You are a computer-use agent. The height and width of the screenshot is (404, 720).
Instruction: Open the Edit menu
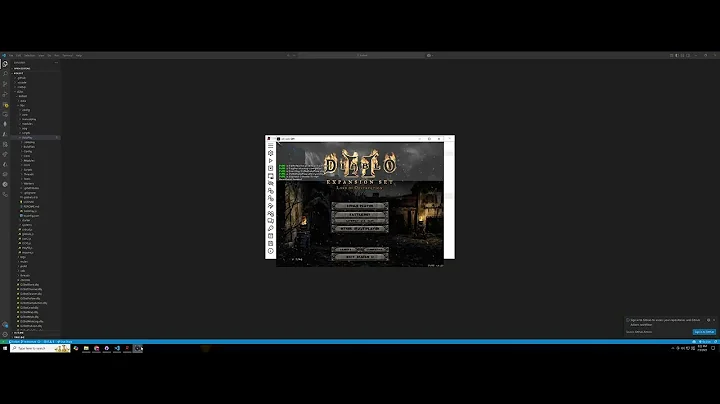point(18,56)
